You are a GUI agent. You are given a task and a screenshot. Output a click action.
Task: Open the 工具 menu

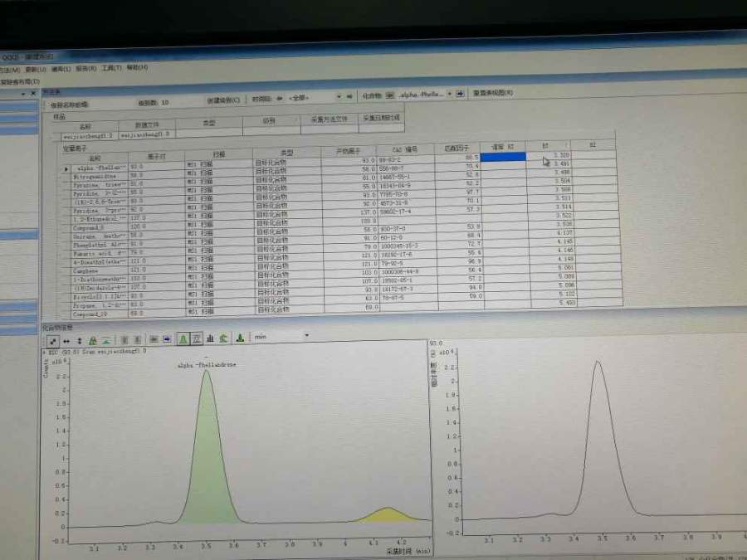(x=111, y=68)
